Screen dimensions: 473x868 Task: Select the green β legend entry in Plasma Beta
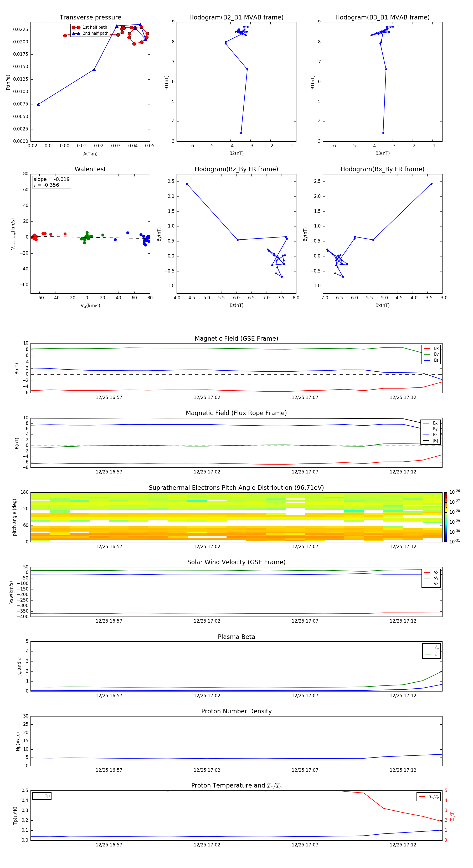point(431,654)
